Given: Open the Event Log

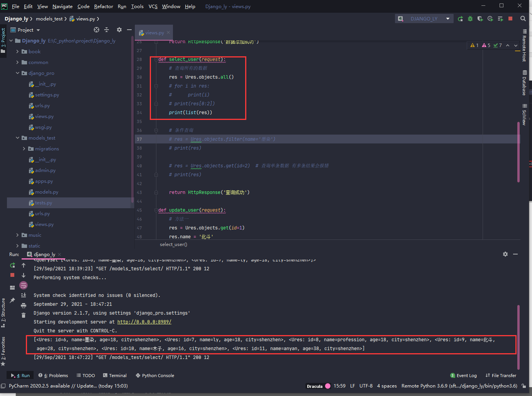Looking at the screenshot, I should (x=463, y=375).
